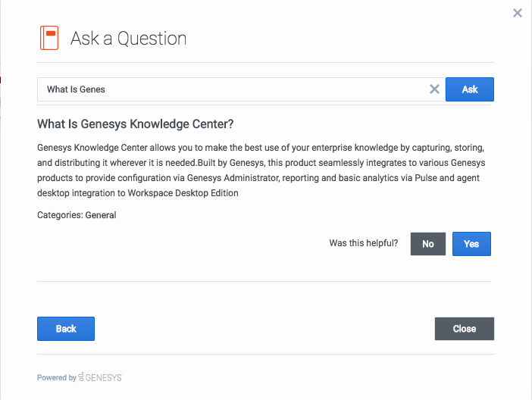Submit the question with the Ask button
This screenshot has width=532, height=400.
pos(470,89)
